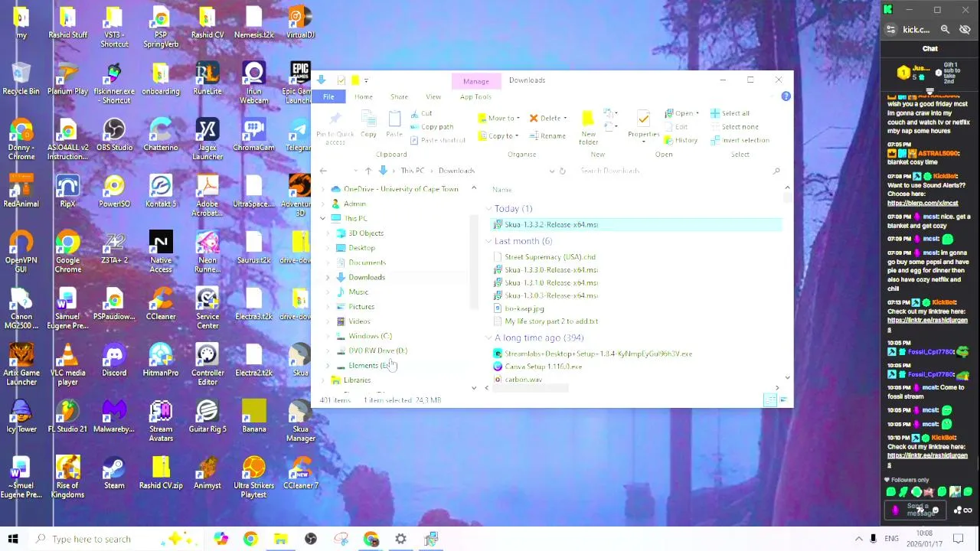Open Downloads in the navigation tree

point(367,277)
